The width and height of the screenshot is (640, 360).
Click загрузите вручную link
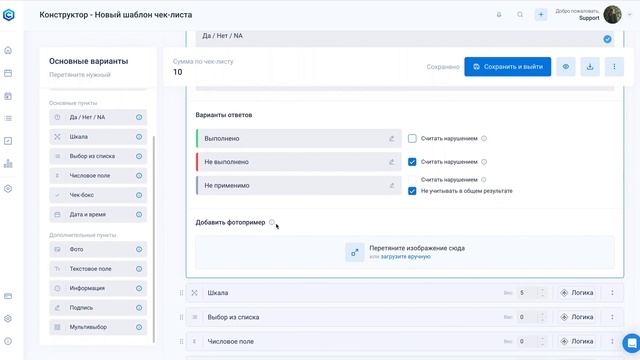[405, 257]
